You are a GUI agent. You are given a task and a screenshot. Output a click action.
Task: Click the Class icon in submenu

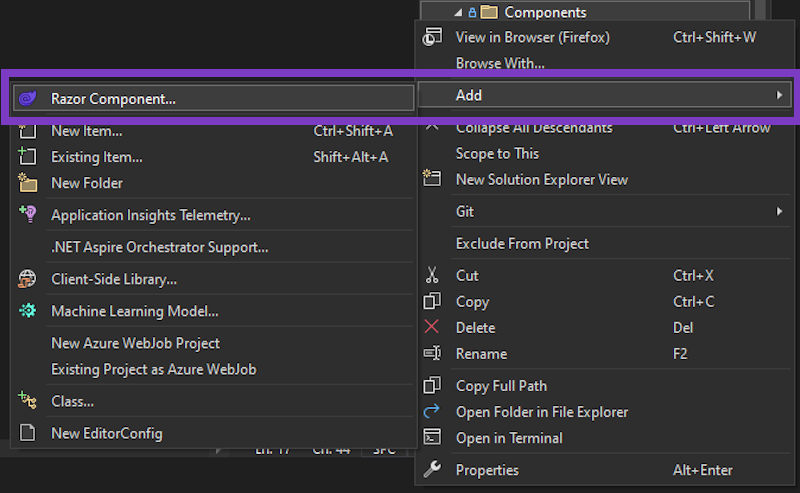(29, 401)
